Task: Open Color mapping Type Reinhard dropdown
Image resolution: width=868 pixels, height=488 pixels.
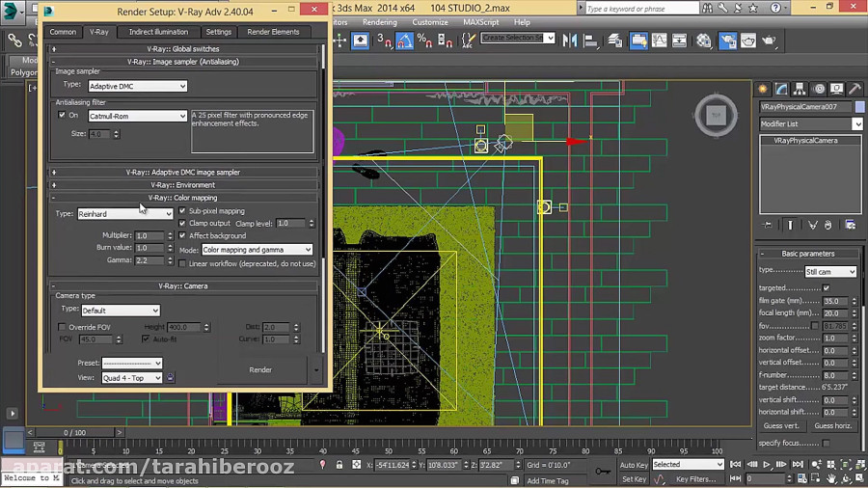Action: [125, 213]
